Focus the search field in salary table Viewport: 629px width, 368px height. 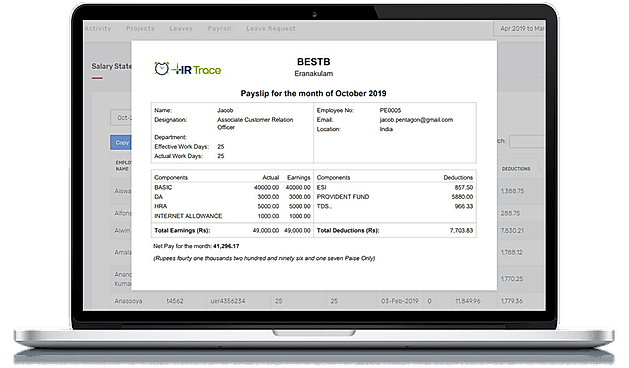coord(527,141)
